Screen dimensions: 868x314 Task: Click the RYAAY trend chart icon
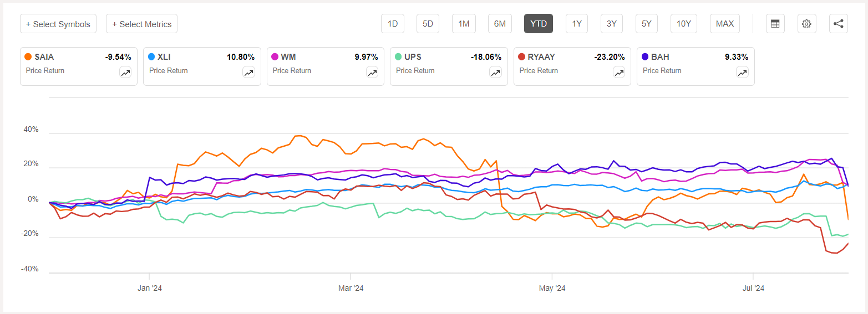pos(619,72)
